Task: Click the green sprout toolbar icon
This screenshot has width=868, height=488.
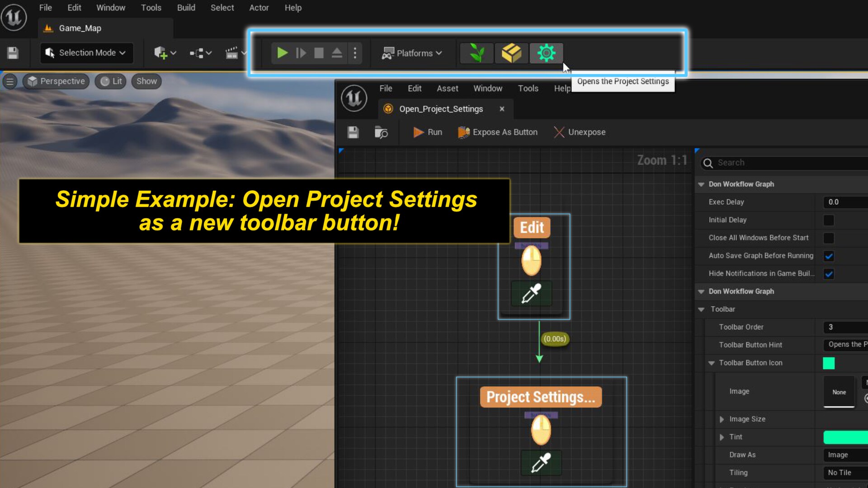Action: (476, 53)
